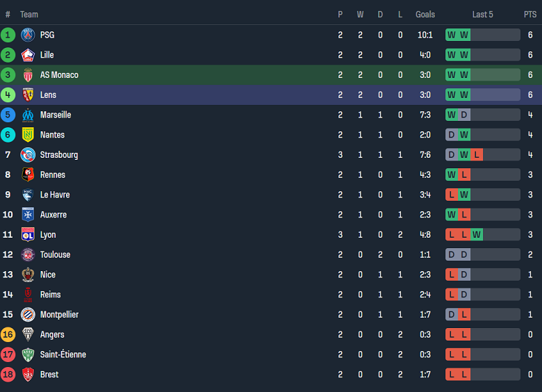
Task: Click the Team column header
Action: pos(29,15)
